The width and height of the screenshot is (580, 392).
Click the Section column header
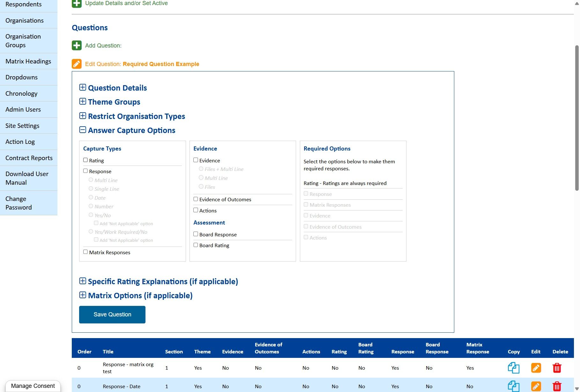174,351
